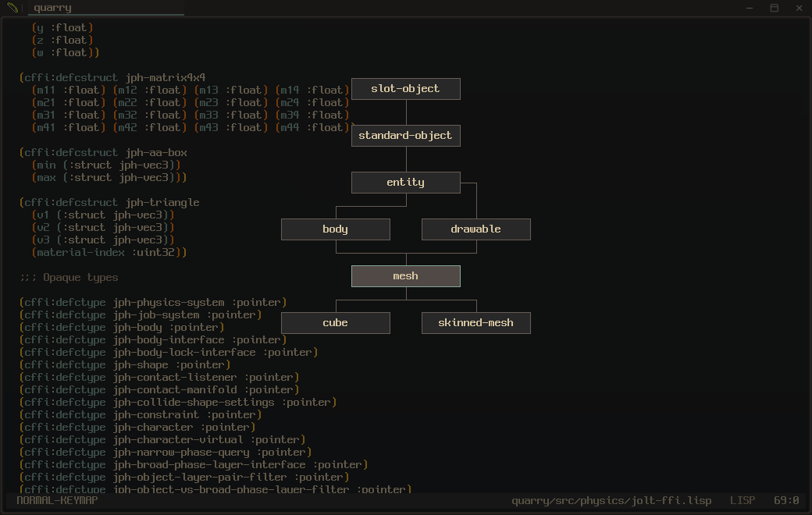This screenshot has width=812, height=515.
Task: Click the body class node
Action: (x=335, y=229)
